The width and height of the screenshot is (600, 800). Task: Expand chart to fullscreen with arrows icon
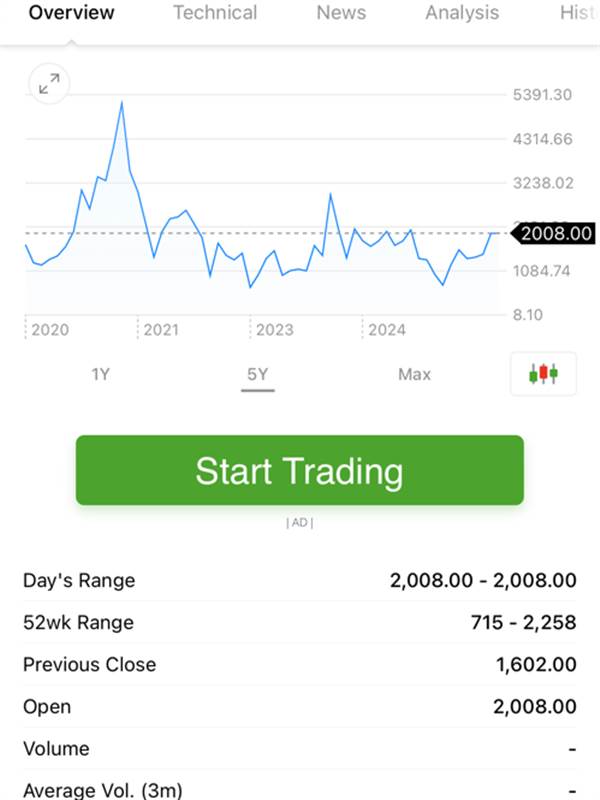coord(49,84)
